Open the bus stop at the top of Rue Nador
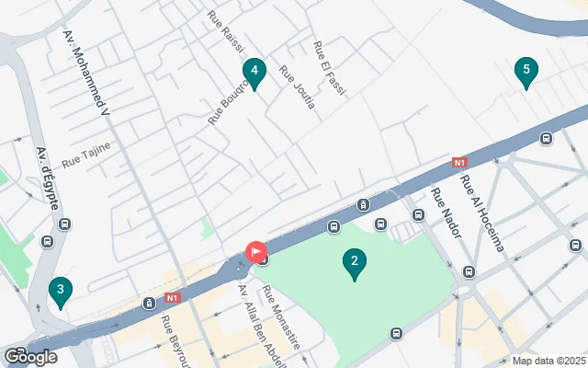 [418, 215]
